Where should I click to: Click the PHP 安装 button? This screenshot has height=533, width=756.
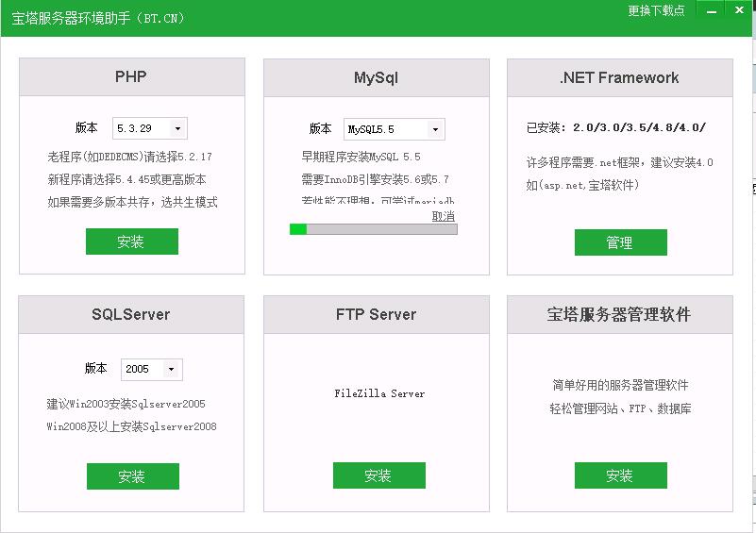(131, 241)
